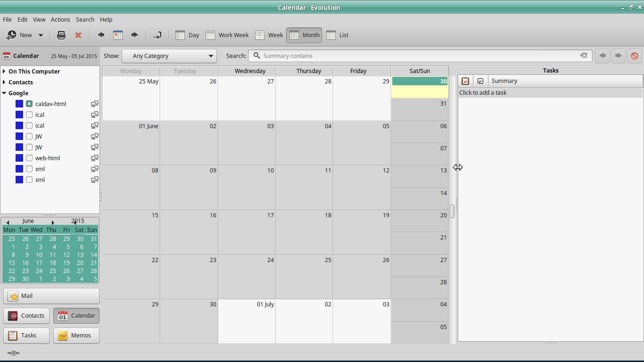Open the Any Category dropdown
The image size is (644, 362).
[x=169, y=56]
